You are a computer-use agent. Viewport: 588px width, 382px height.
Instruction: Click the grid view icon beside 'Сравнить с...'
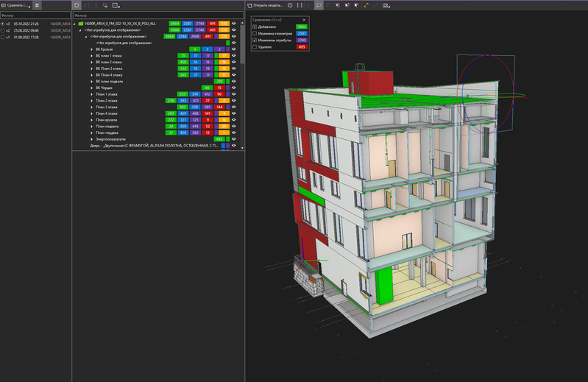(37, 5)
